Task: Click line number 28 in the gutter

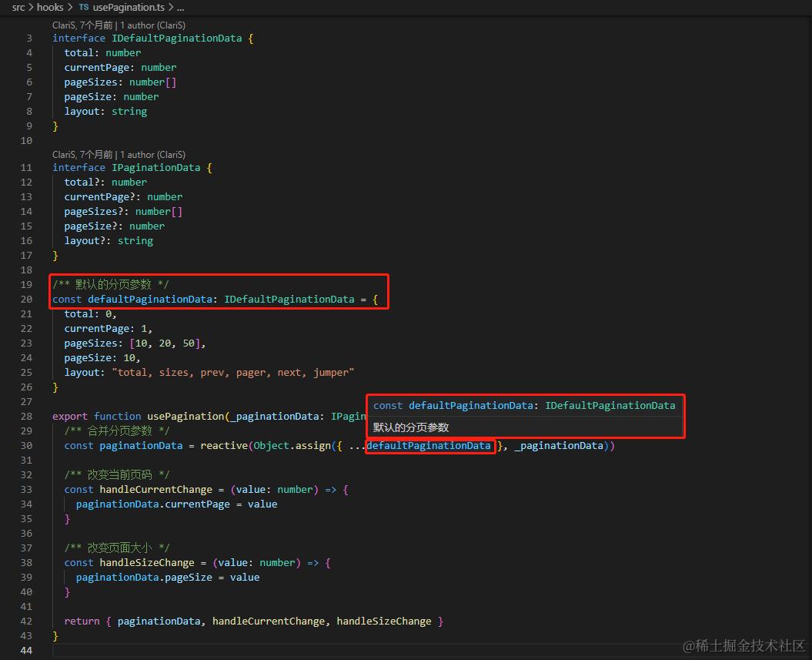Action: [x=26, y=416]
